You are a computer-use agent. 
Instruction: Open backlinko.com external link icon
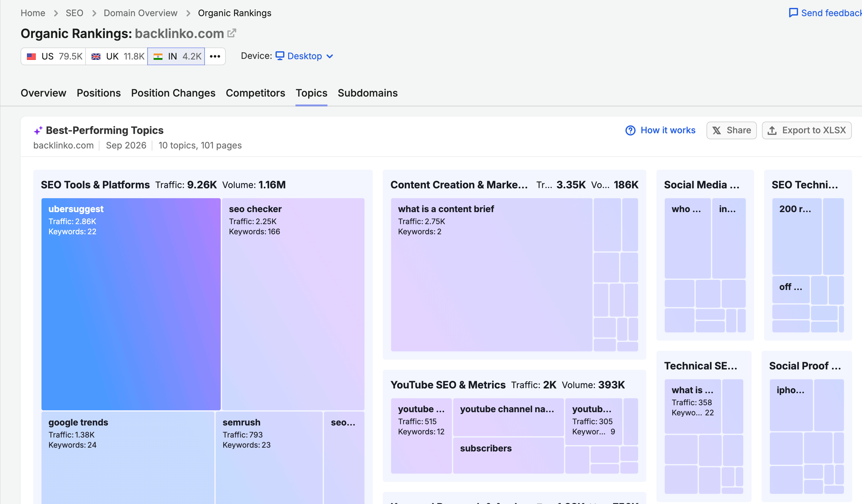coord(232,33)
